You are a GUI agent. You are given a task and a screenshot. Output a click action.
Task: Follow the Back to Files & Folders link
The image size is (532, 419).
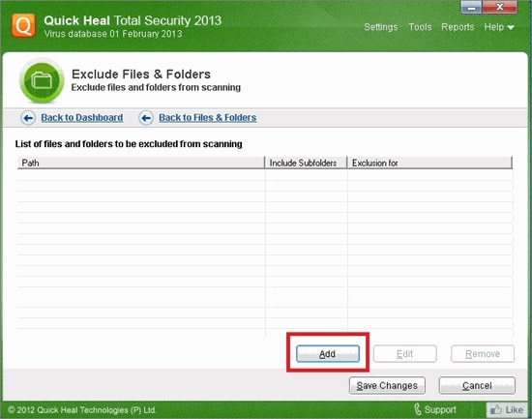click(208, 117)
